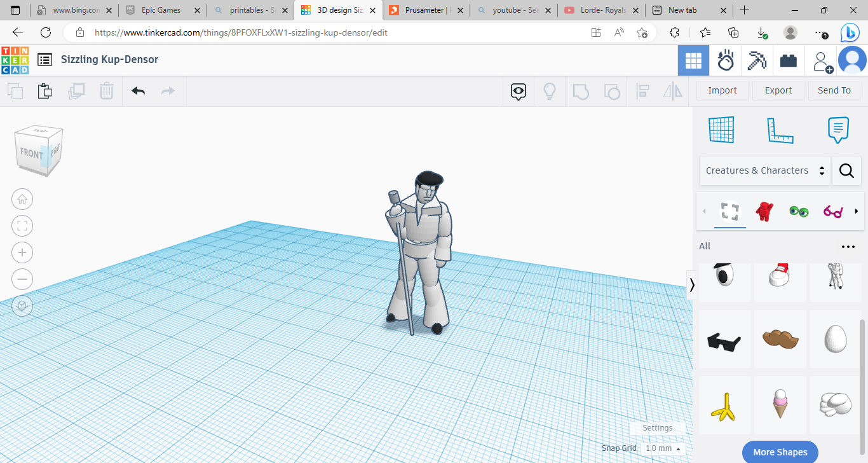868x463 pixels.
Task: Click the Export button
Action: [778, 90]
